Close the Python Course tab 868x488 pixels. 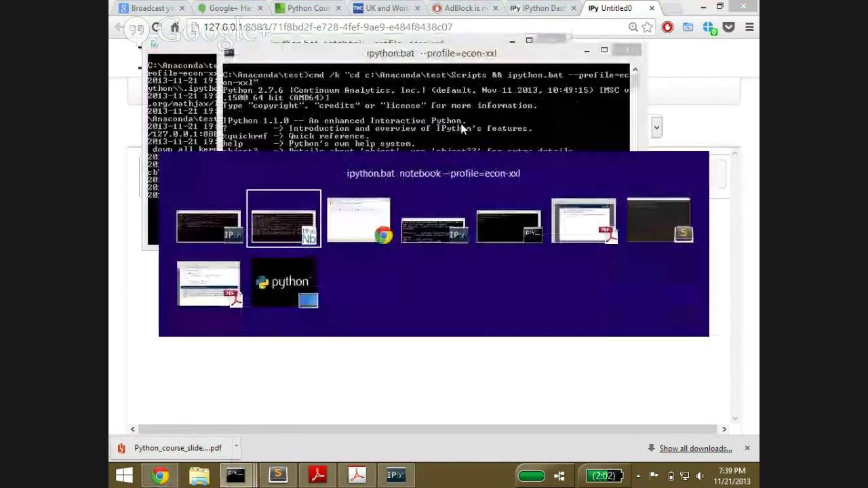(338, 8)
